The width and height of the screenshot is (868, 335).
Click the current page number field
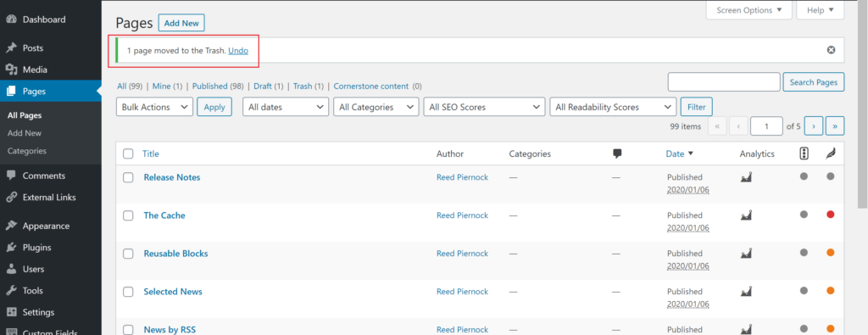pyautogui.click(x=766, y=126)
